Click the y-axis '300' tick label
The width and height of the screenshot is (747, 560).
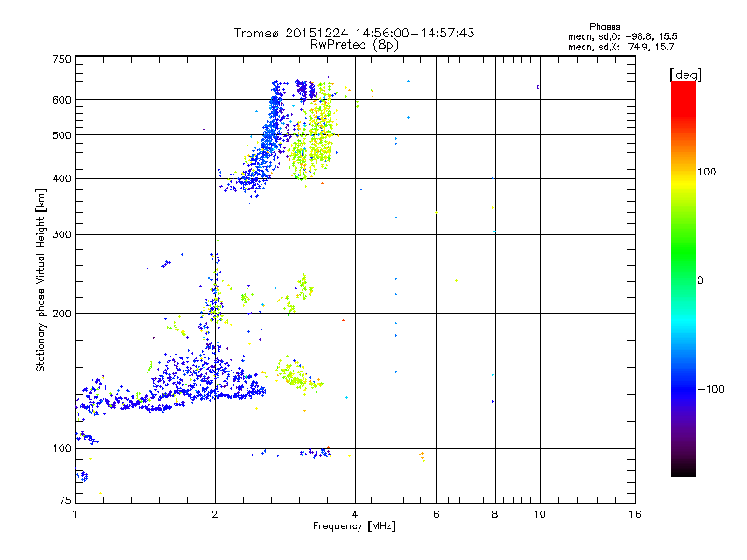[62, 235]
